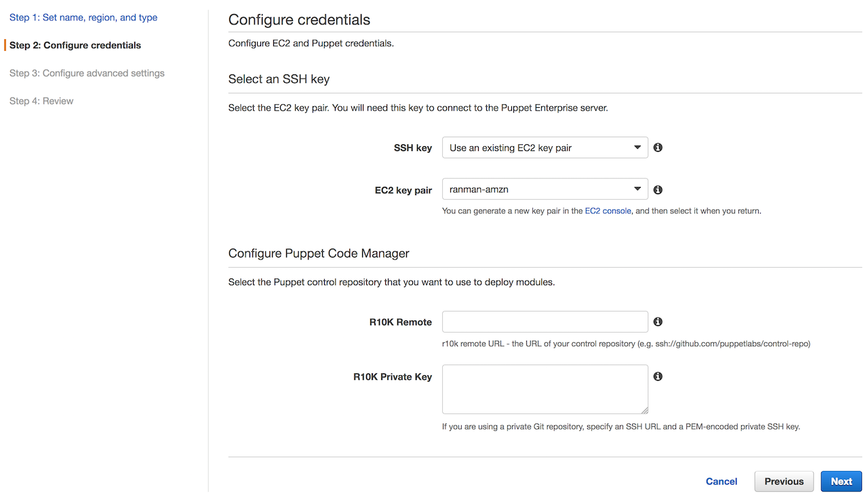Focus the R10K Remote URL field

[545, 322]
